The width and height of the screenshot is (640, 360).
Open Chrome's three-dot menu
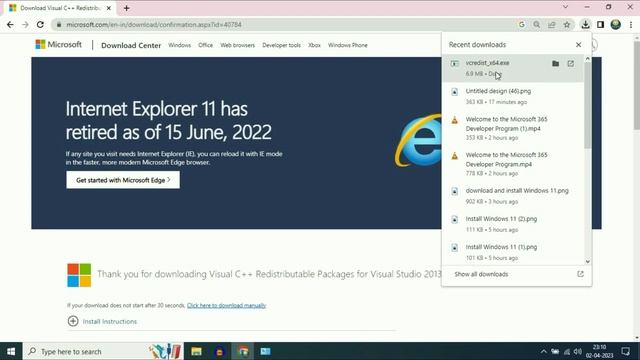click(x=631, y=24)
